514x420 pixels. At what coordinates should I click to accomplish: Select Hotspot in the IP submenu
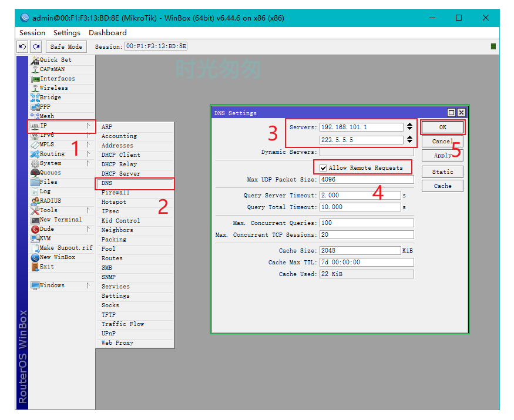(135, 202)
